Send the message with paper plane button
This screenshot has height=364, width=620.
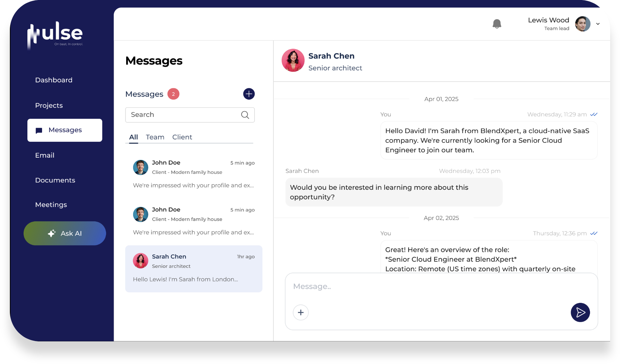tap(580, 312)
